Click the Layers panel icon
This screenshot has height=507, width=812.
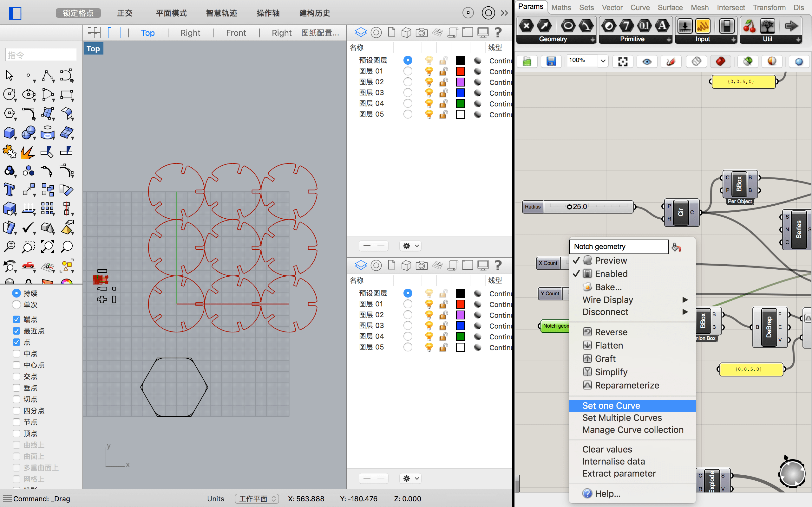point(361,33)
